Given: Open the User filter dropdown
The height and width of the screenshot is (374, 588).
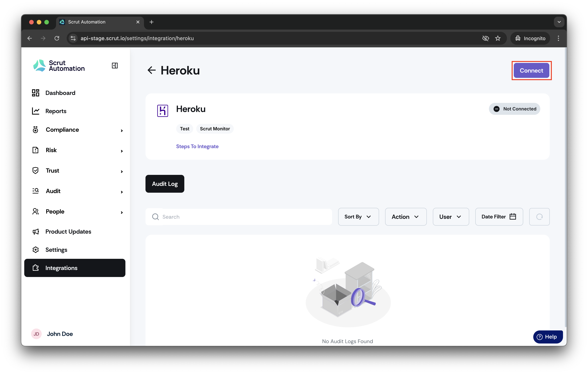Looking at the screenshot, I should click(x=450, y=217).
